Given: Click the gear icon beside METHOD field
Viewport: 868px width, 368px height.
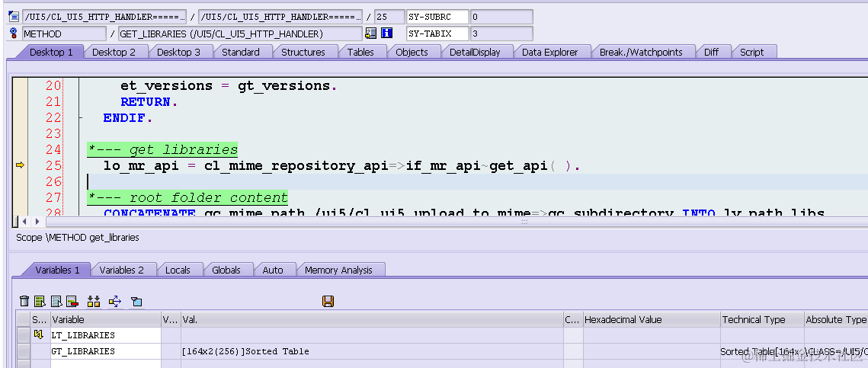Looking at the screenshot, I should (x=14, y=34).
